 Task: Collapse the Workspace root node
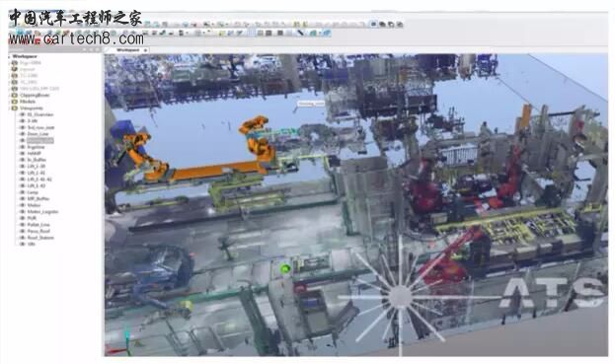coord(10,56)
